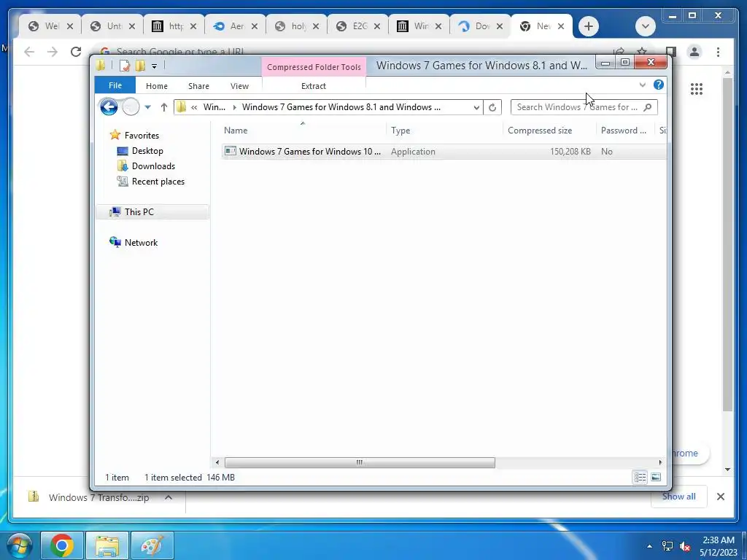Click the muted volume tray icon
Image resolution: width=747 pixels, height=560 pixels.
686,546
